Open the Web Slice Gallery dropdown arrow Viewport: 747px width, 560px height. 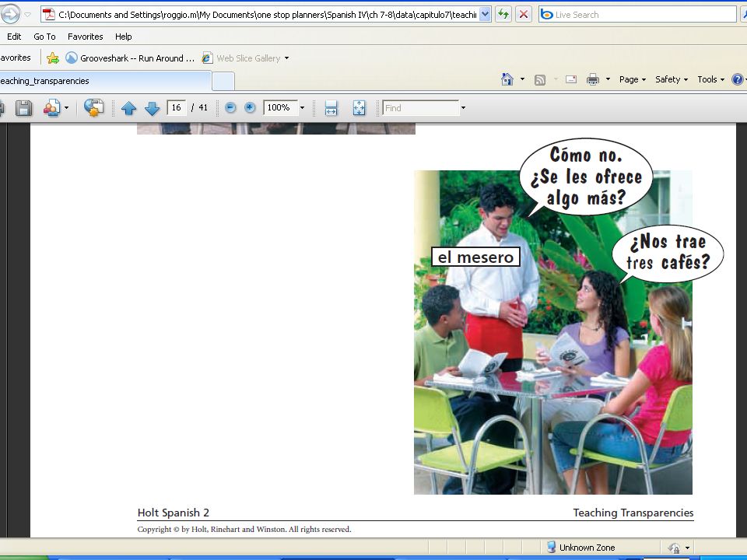(x=286, y=58)
